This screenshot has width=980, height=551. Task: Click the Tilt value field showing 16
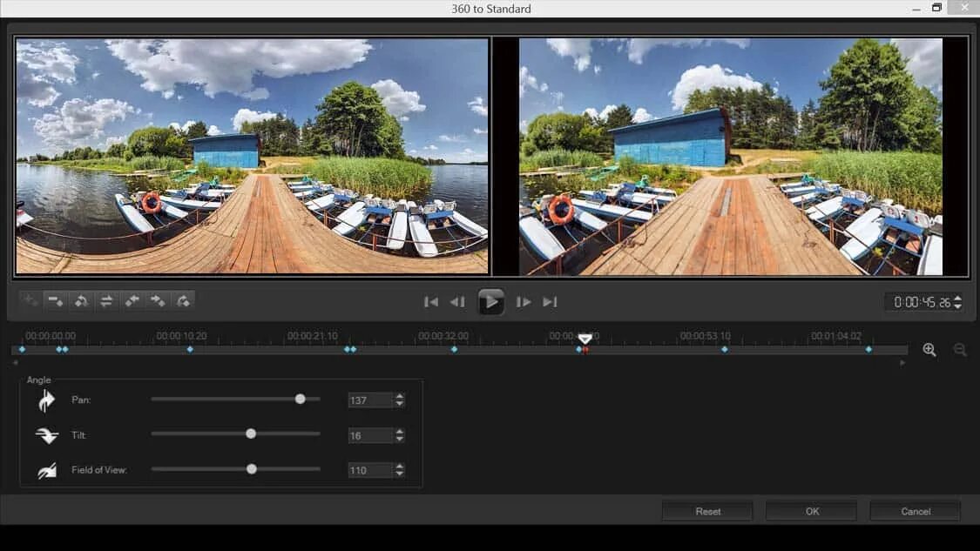370,435
